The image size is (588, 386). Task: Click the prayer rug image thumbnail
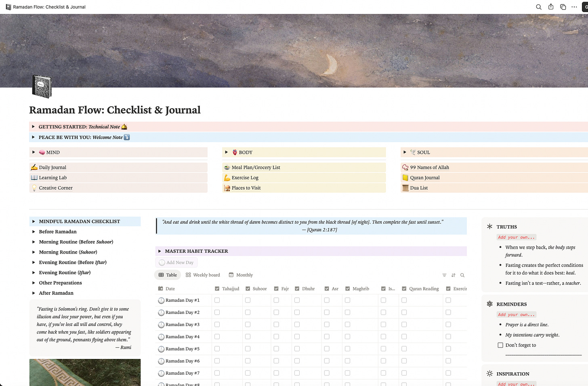tap(85, 372)
